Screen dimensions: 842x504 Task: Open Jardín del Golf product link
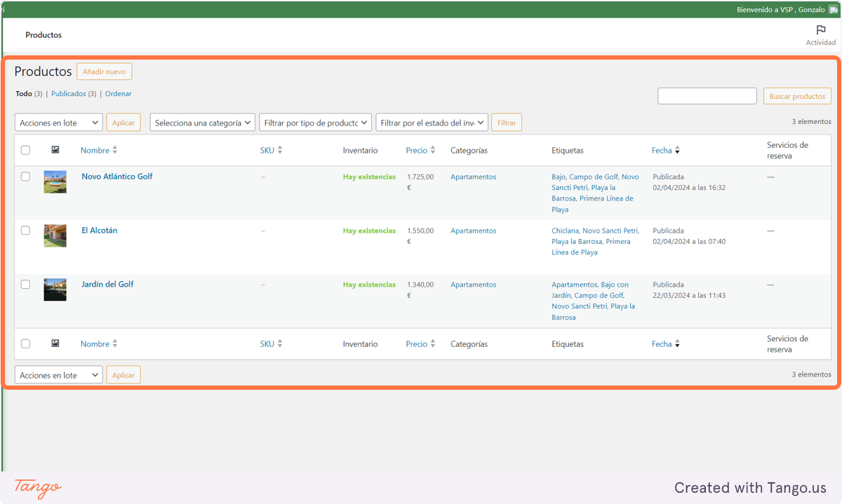(107, 284)
